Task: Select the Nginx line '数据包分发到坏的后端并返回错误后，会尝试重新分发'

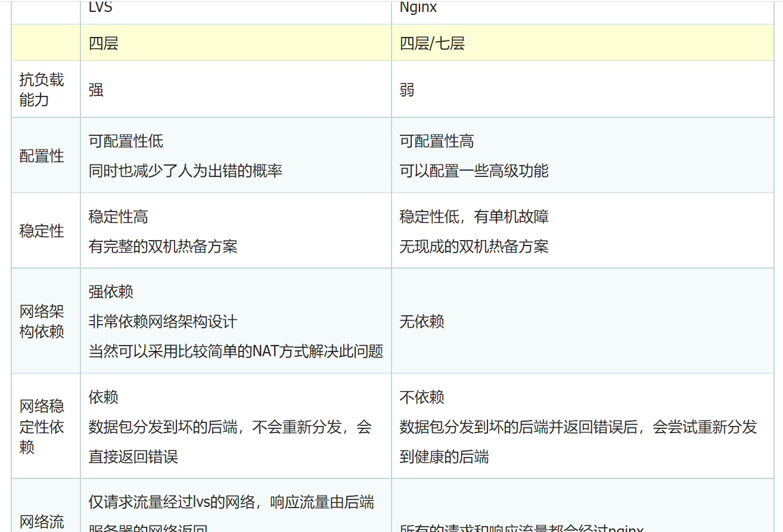Action: pyautogui.click(x=578, y=427)
